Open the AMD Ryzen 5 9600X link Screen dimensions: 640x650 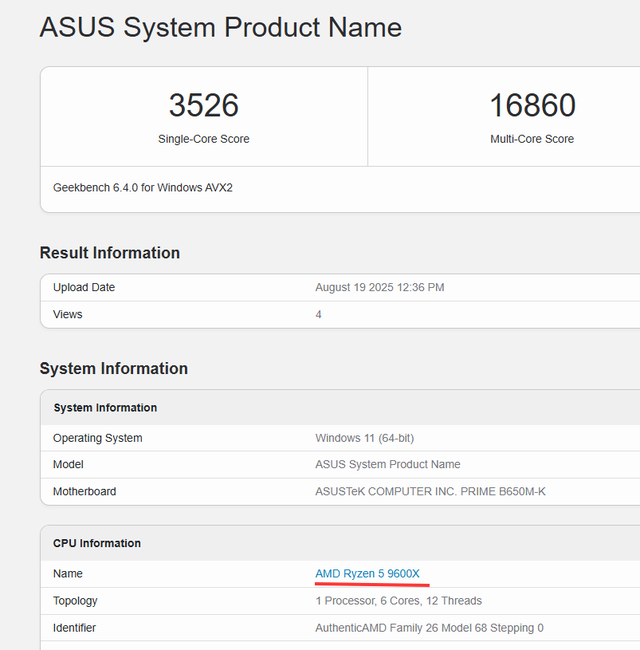(367, 574)
